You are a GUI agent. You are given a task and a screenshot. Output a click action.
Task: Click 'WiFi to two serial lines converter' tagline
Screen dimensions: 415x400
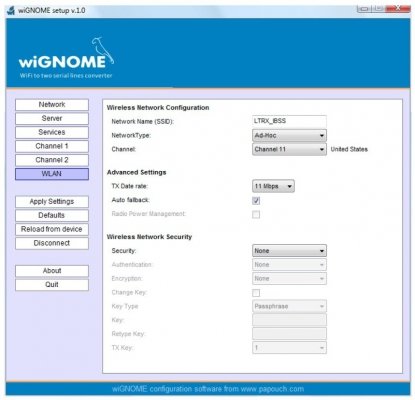point(66,76)
